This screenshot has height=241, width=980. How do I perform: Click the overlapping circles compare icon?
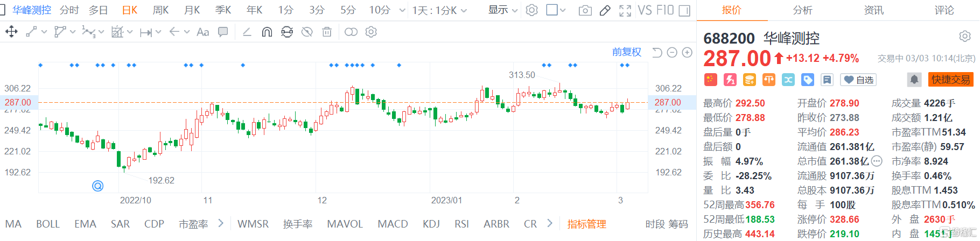351,32
